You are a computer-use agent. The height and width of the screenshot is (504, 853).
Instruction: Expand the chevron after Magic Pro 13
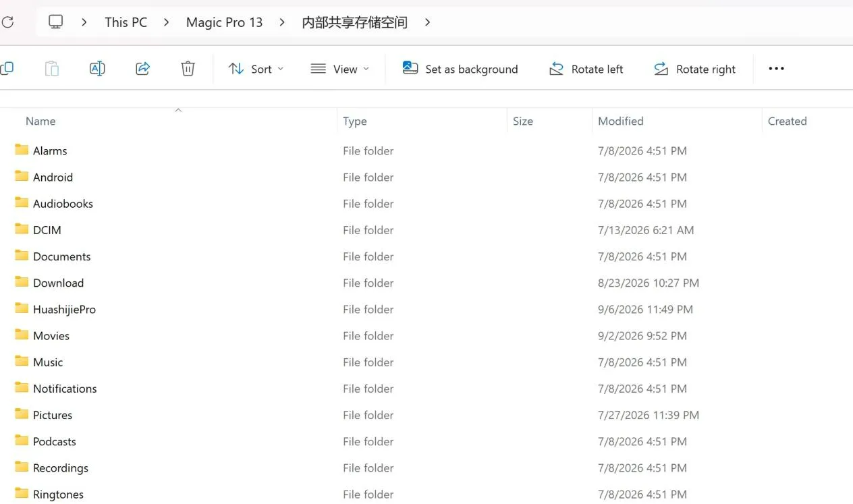(282, 22)
